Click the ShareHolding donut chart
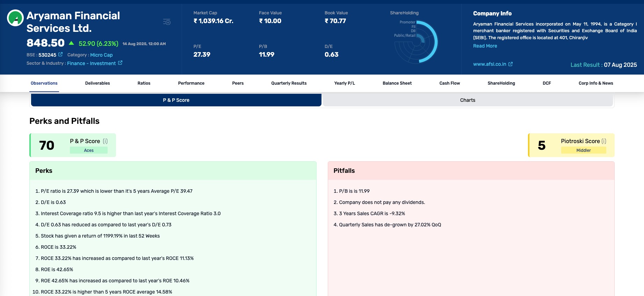The width and height of the screenshot is (644, 296). [x=417, y=42]
